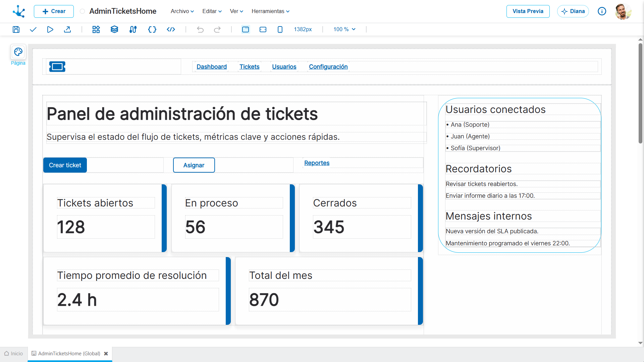Image resolution: width=644 pixels, height=362 pixels.
Task: Select desktop responsive view toggle
Action: (246, 29)
